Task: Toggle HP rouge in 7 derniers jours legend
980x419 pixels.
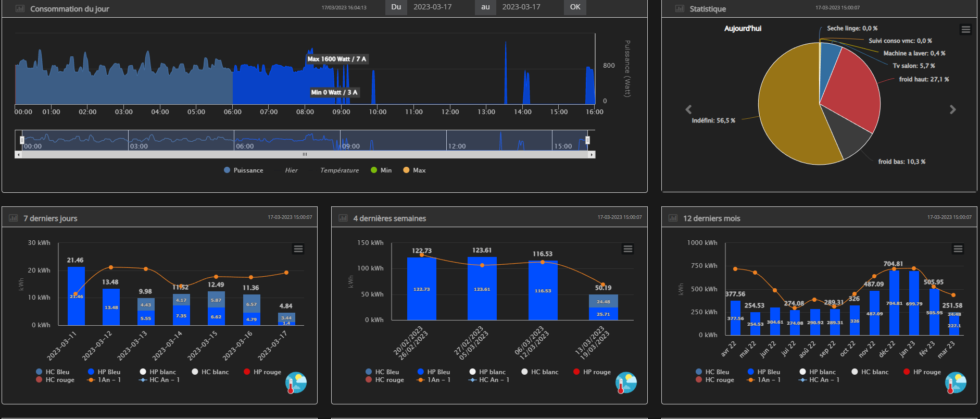Action: pos(262,372)
